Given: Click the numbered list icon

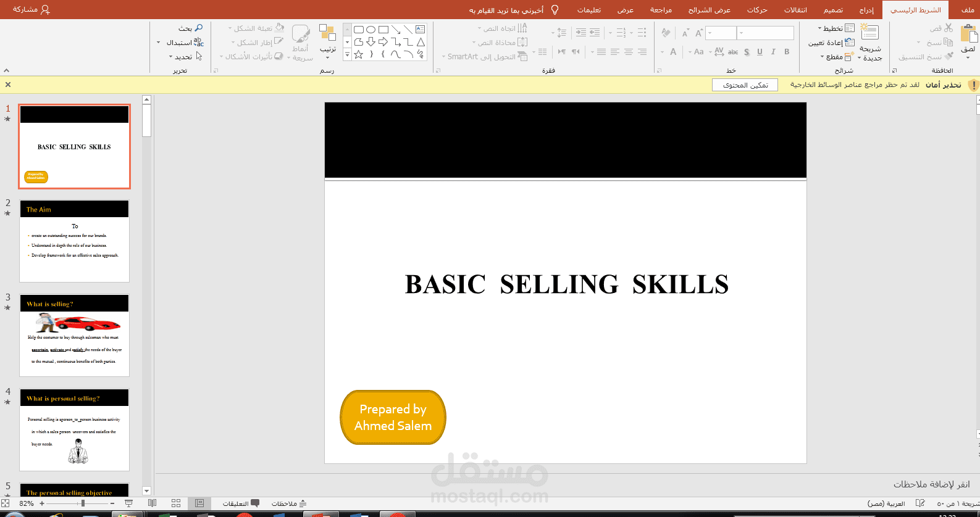Looking at the screenshot, I should coord(621,33).
